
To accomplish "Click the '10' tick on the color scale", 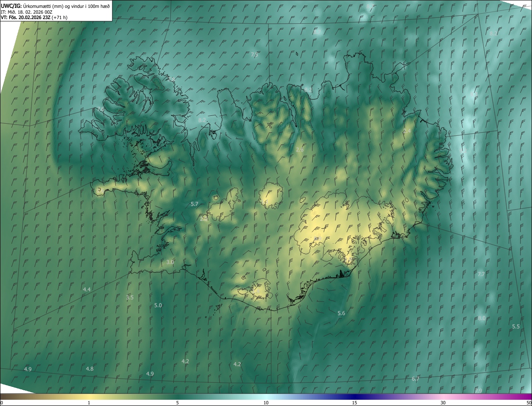I will click(266, 403).
